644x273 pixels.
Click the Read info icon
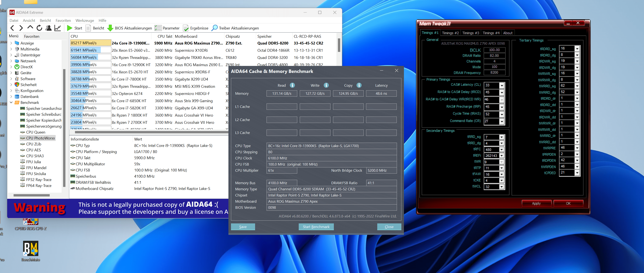point(292,85)
